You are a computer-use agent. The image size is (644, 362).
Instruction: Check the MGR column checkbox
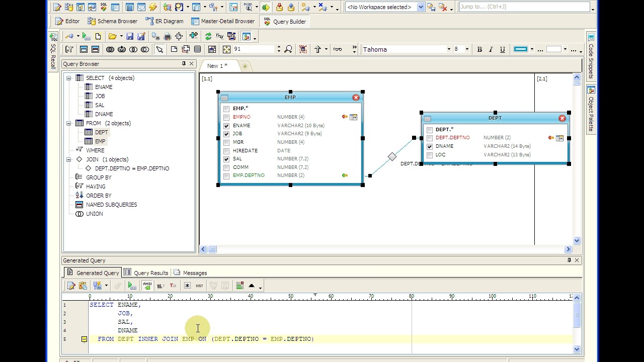coord(226,142)
